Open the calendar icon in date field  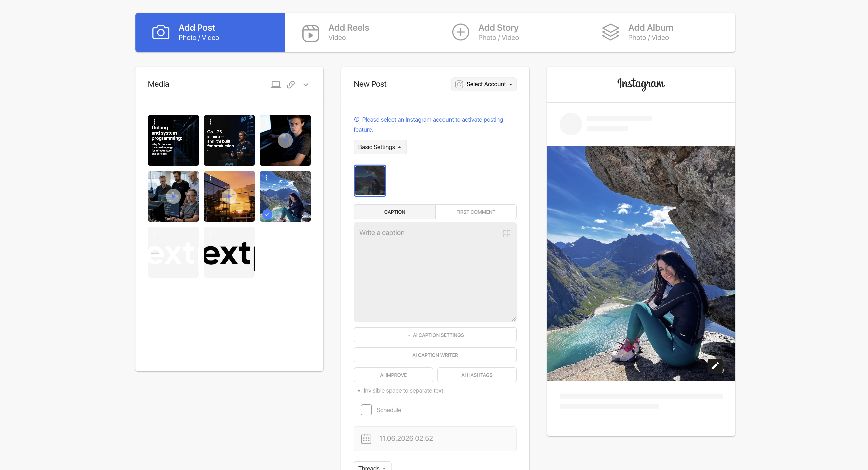[366, 439]
